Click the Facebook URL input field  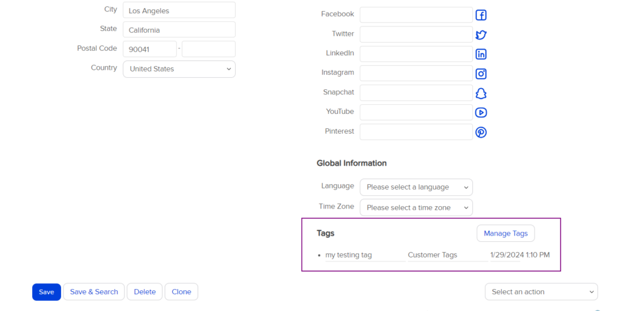tap(416, 15)
